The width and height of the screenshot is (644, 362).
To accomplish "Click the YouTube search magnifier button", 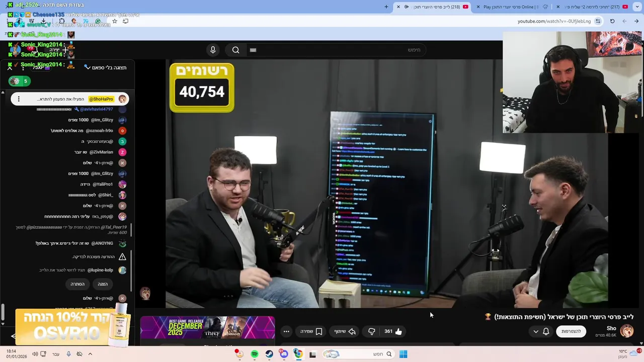I will click(235, 50).
